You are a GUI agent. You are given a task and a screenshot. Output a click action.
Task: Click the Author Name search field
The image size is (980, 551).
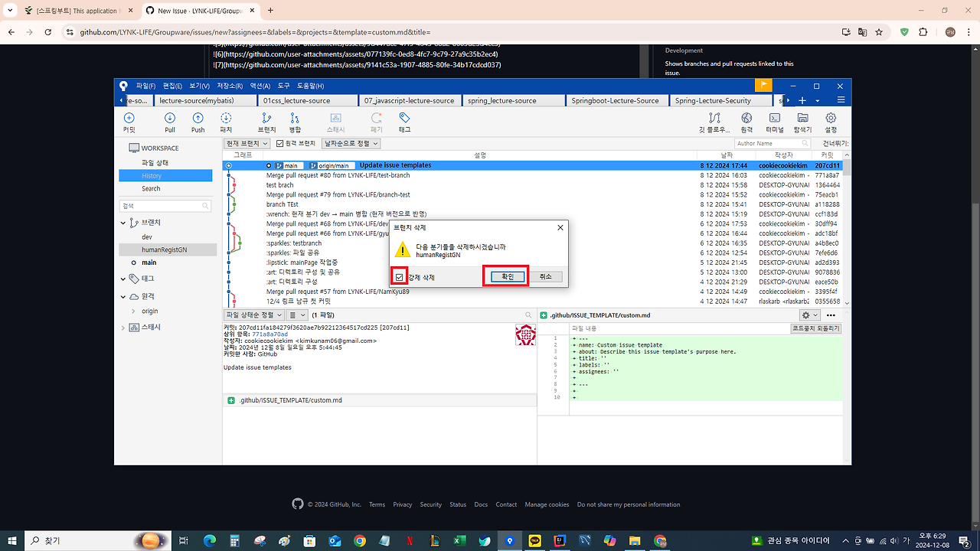pos(772,143)
